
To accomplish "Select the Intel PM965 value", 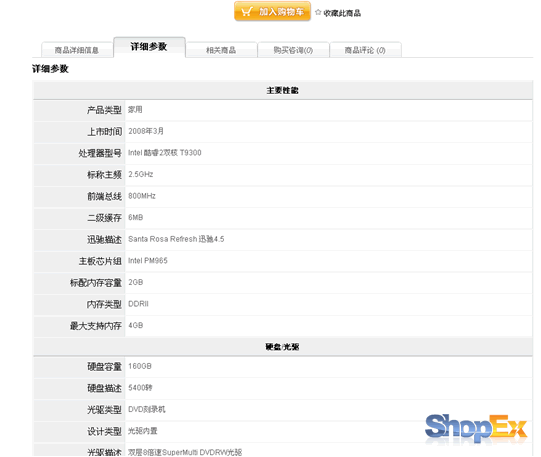I will 148,261.
